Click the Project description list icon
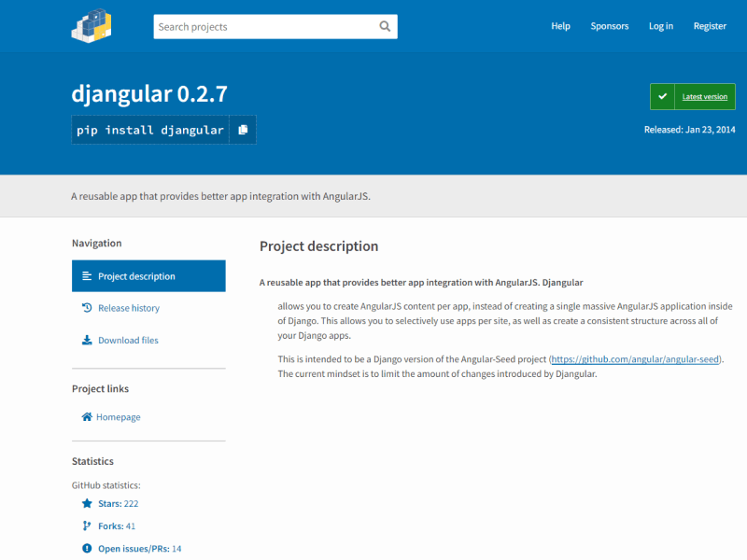Screen dimensions: 747x560 [87, 276]
